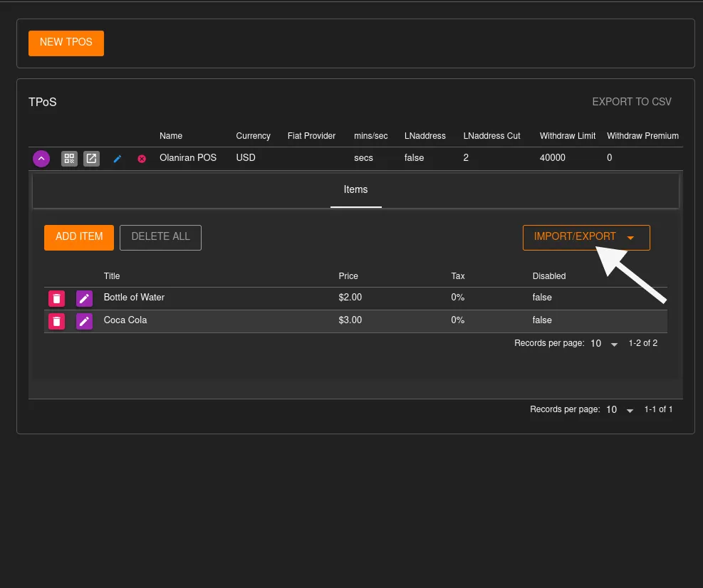Delete Olaniran POS with red icon
This screenshot has height=588, width=703.
tap(142, 159)
